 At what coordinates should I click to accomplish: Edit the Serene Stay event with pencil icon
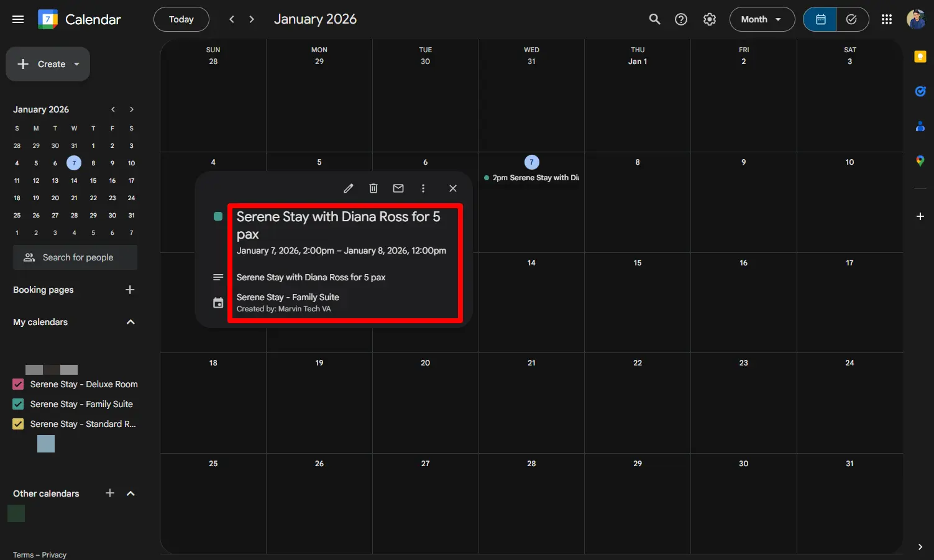point(348,188)
